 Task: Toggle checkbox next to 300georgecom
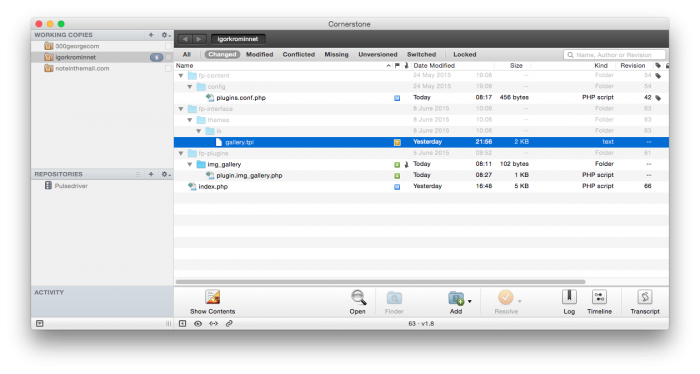[x=168, y=46]
